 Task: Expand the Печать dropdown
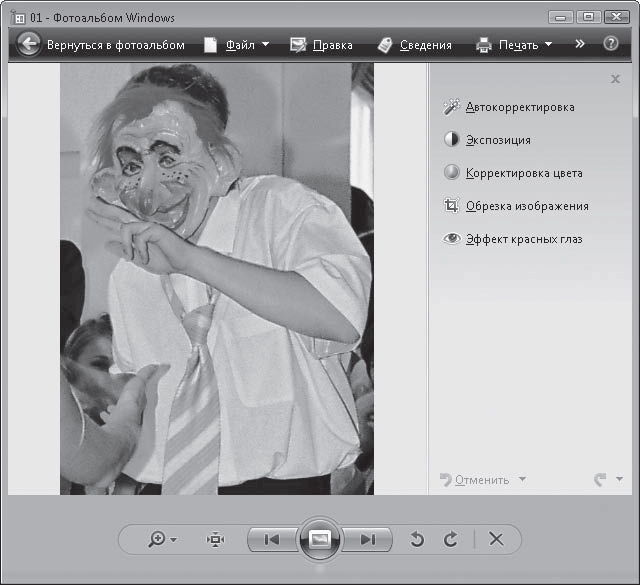pyautogui.click(x=514, y=45)
